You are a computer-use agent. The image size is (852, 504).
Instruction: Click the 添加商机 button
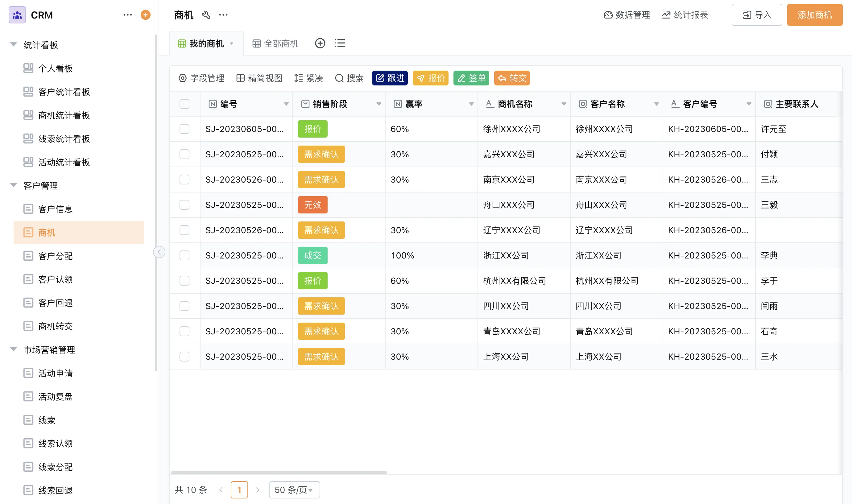click(x=814, y=15)
